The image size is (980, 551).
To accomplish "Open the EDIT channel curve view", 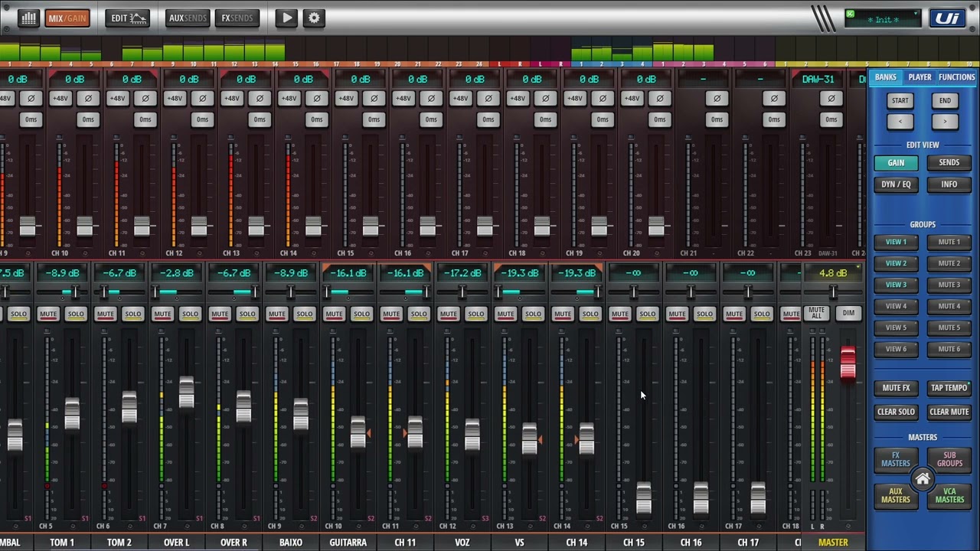I will coord(128,18).
